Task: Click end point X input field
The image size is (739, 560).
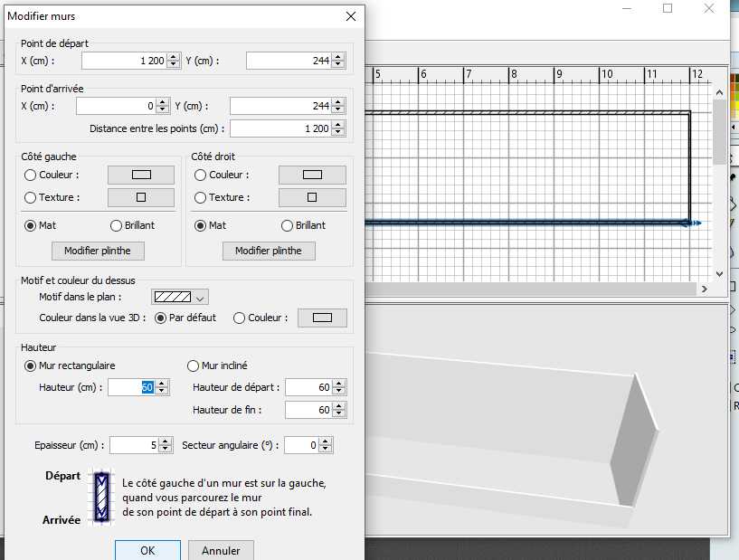Action: click(x=116, y=106)
